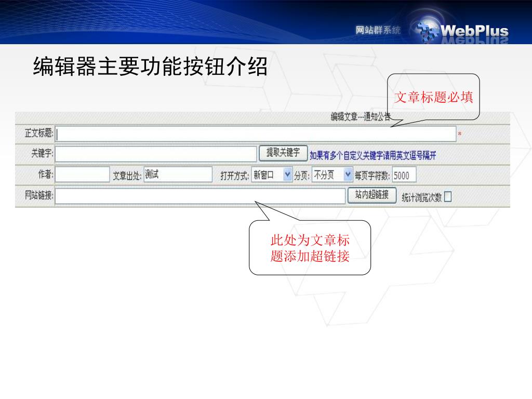
Task: Click the WebPlus logo in header
Action: 463,31
